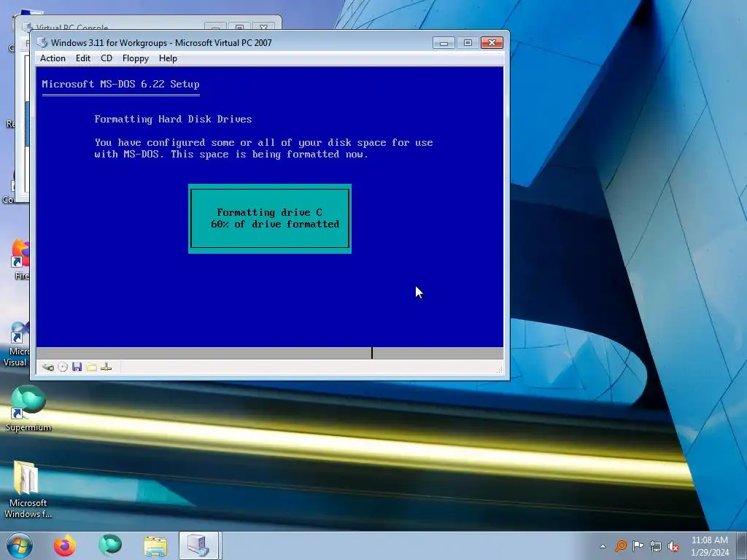Click the hard disk activity icon in status bar
This screenshot has height=560, width=747.
[x=47, y=367]
